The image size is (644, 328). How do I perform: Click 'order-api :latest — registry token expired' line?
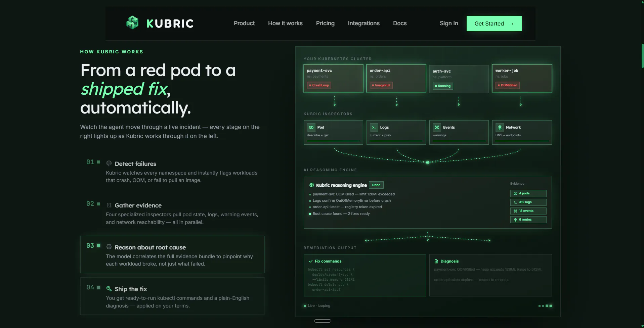pos(347,207)
